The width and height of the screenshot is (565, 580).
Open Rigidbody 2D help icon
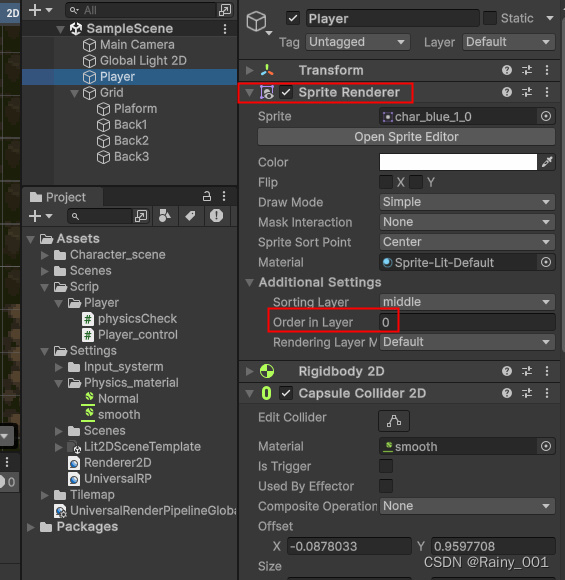tap(507, 371)
